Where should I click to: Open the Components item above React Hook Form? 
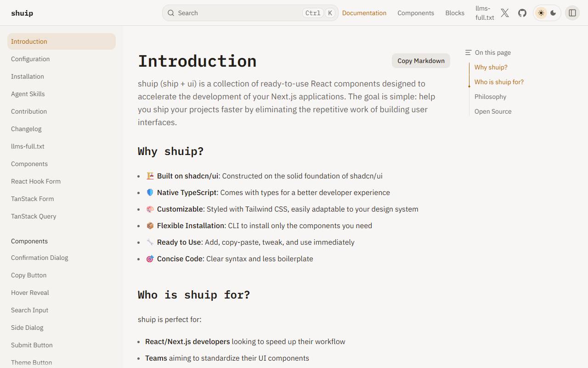[x=62, y=164]
